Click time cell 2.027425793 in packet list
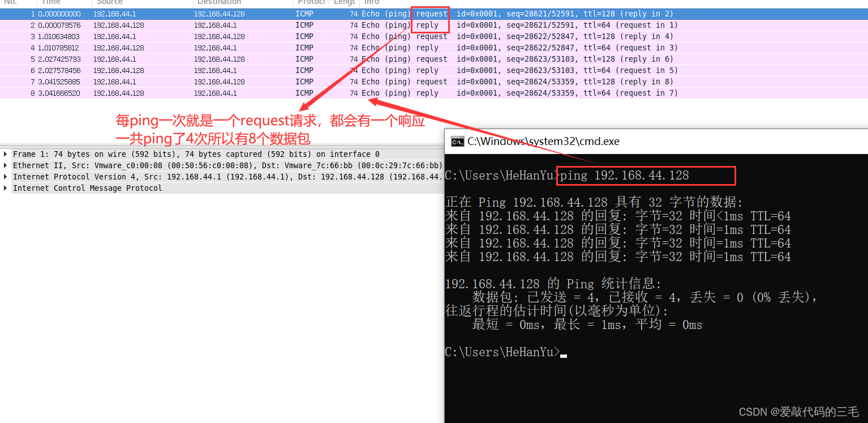The image size is (868, 423). click(59, 59)
